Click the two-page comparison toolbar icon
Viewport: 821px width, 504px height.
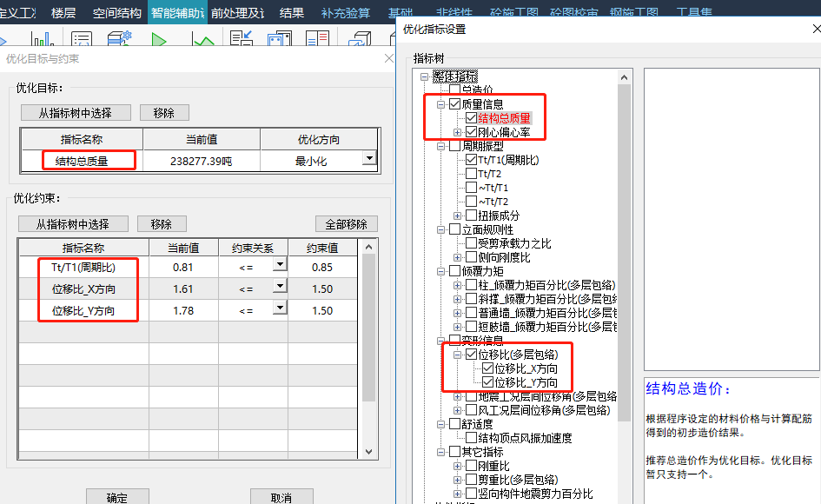(x=318, y=40)
